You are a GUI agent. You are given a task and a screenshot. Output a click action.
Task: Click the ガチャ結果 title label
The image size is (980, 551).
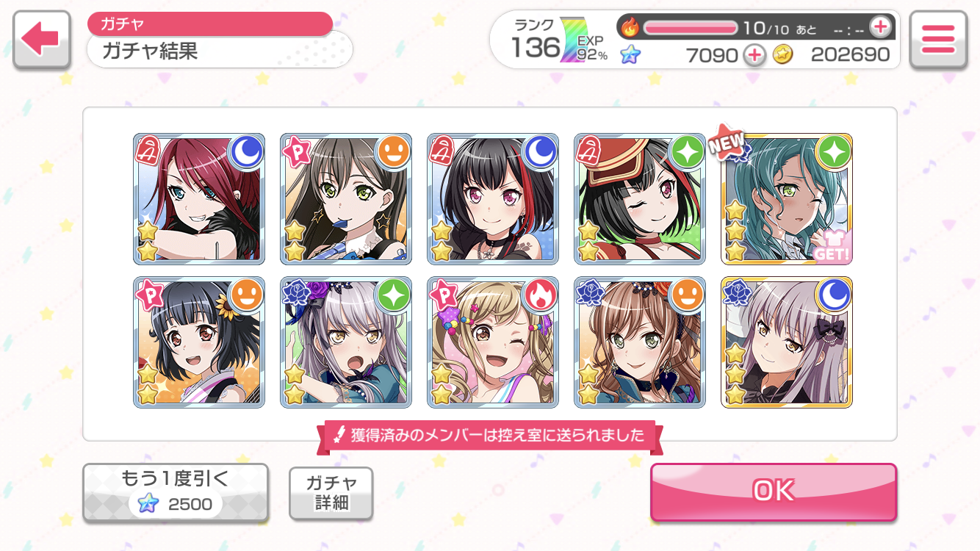(151, 51)
